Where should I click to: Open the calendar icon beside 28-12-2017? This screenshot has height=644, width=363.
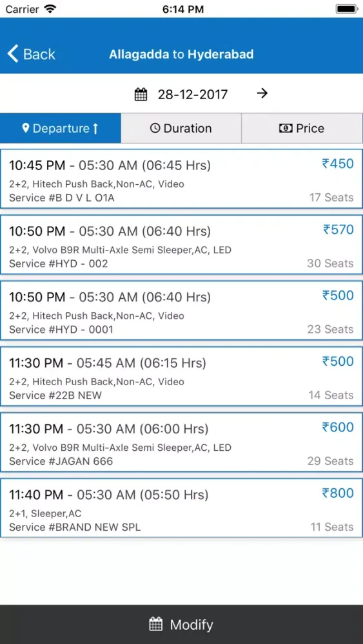point(141,95)
